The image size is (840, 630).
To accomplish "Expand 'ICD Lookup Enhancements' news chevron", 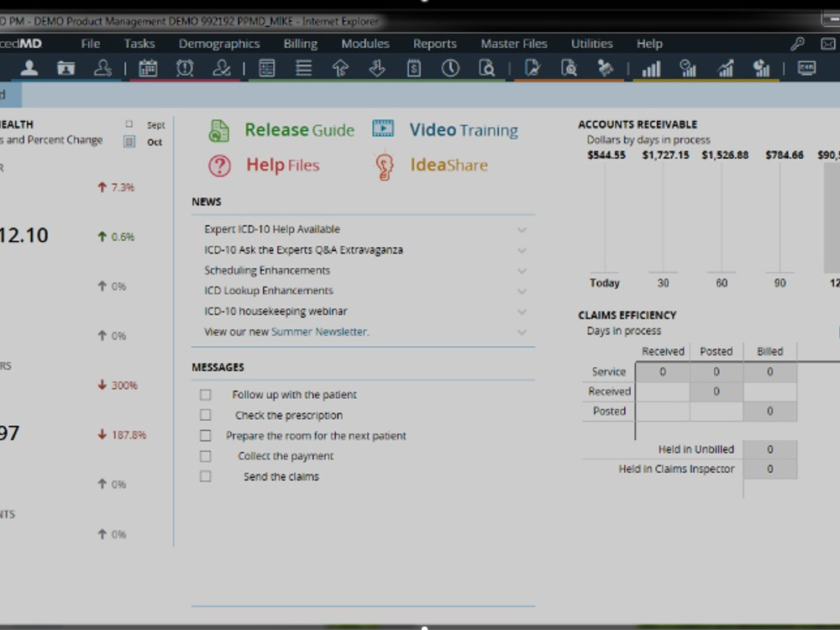I will pos(522,291).
